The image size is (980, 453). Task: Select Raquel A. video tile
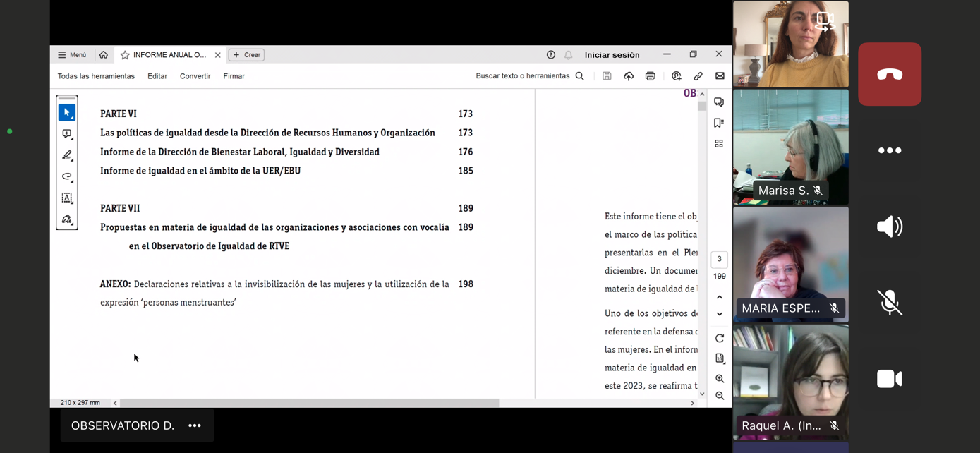pyautogui.click(x=791, y=382)
